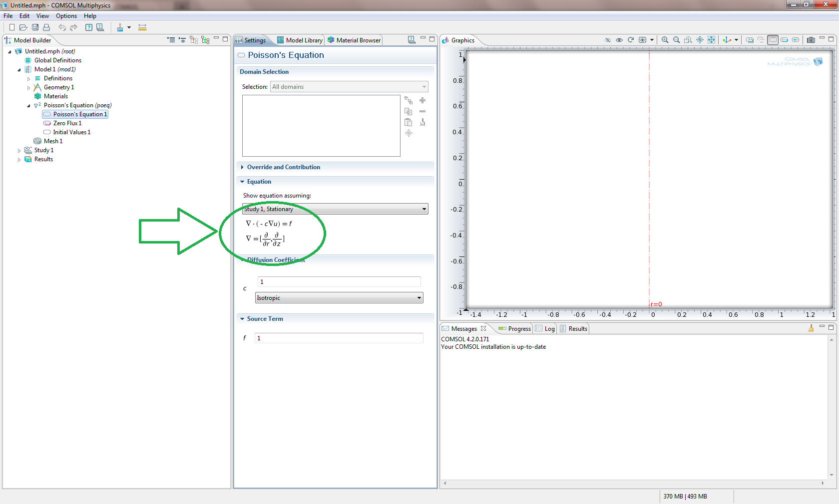Viewport: 839px width, 504px height.
Task: Take a snapshot with the camera icon
Action: coord(811,40)
